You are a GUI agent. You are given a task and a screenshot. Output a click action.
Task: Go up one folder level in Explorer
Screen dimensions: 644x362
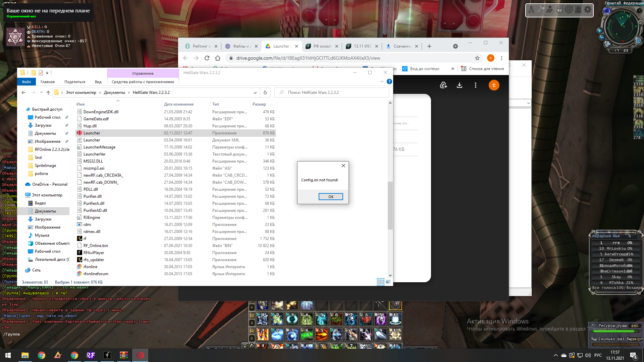pyautogui.click(x=48, y=93)
